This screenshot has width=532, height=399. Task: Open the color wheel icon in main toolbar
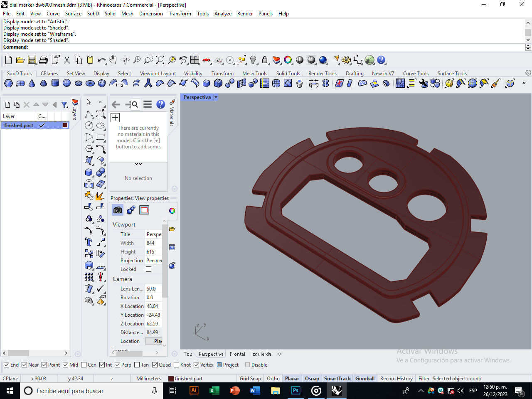pyautogui.click(x=288, y=60)
